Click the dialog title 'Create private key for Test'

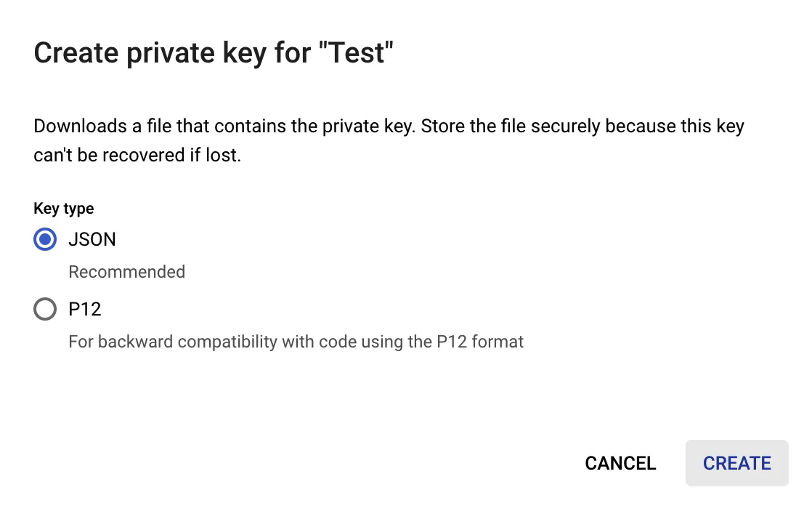tap(214, 52)
